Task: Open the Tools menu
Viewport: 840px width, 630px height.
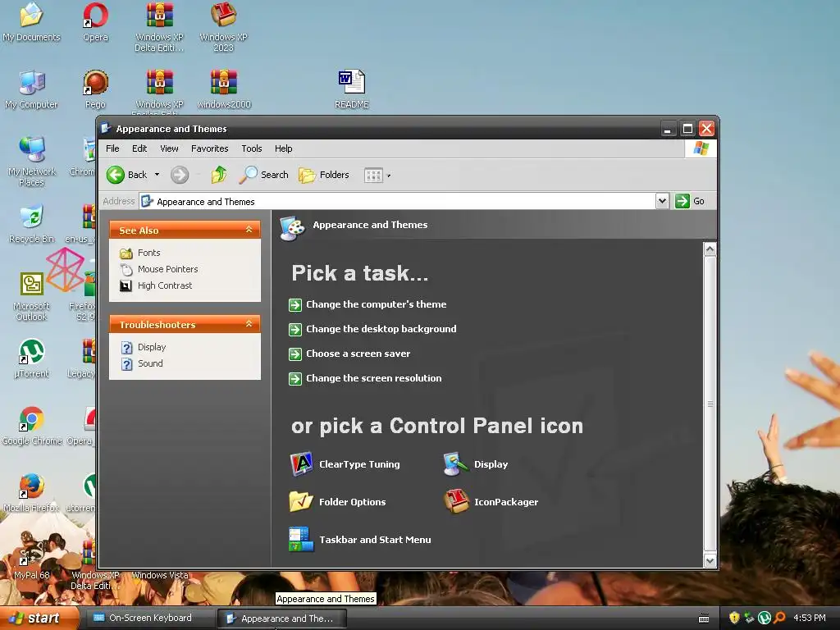Action: [x=251, y=148]
